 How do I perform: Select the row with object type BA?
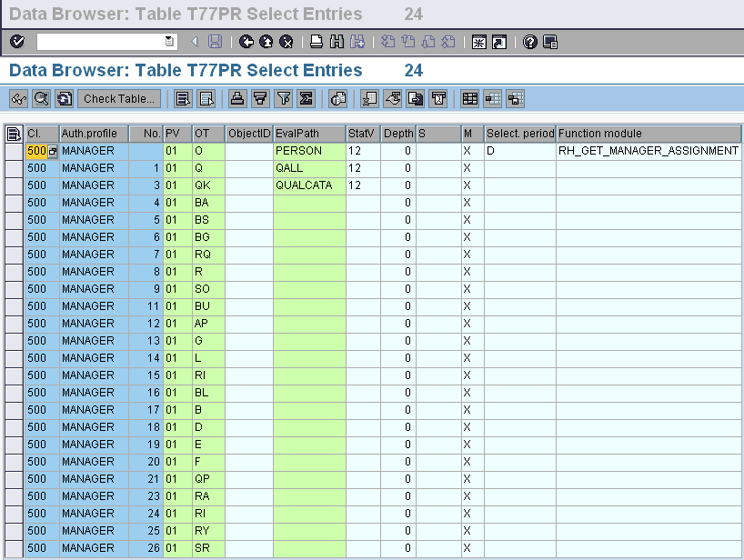[15, 203]
